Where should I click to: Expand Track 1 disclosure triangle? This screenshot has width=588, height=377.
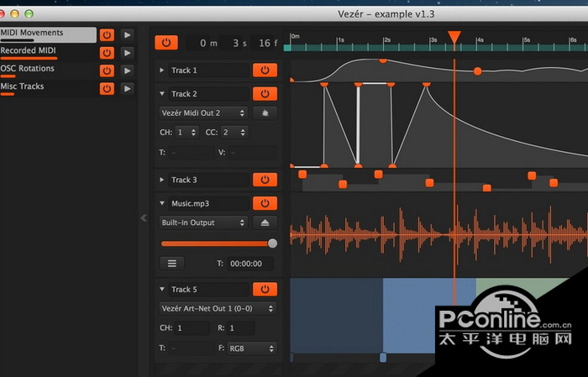[161, 70]
